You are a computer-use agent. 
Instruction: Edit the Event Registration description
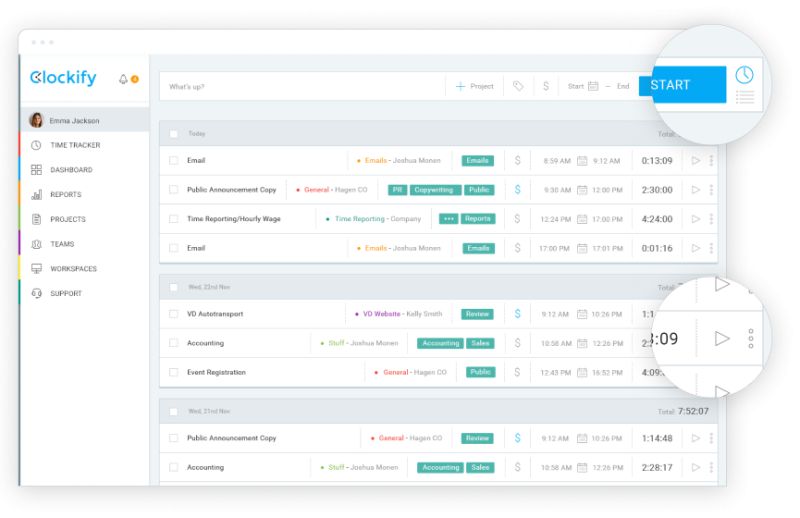point(216,372)
